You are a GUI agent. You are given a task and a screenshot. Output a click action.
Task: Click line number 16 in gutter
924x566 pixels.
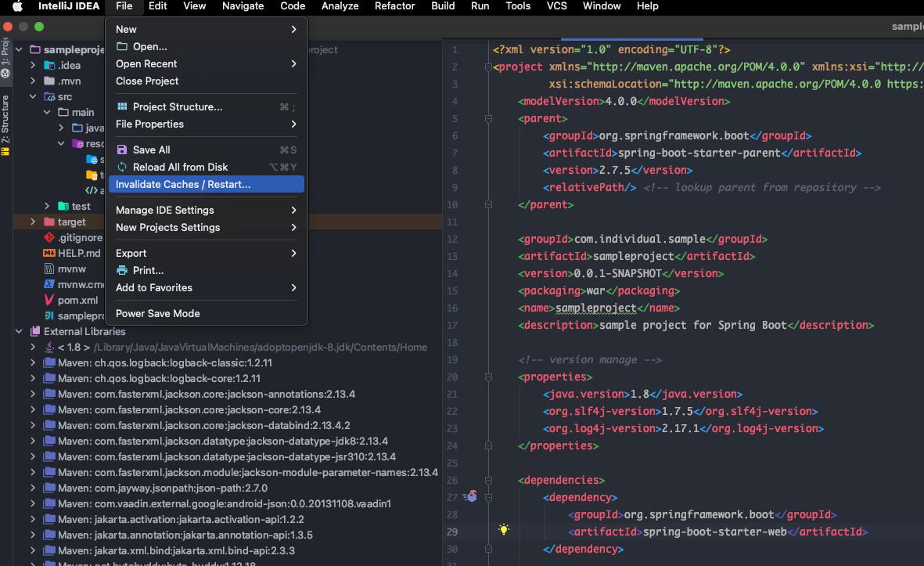point(452,308)
